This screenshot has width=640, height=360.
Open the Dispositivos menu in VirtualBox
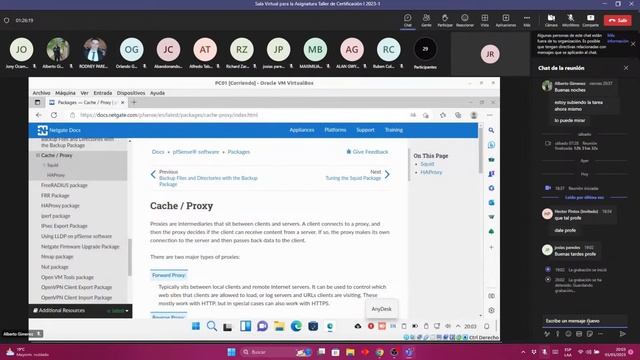tap(131, 93)
